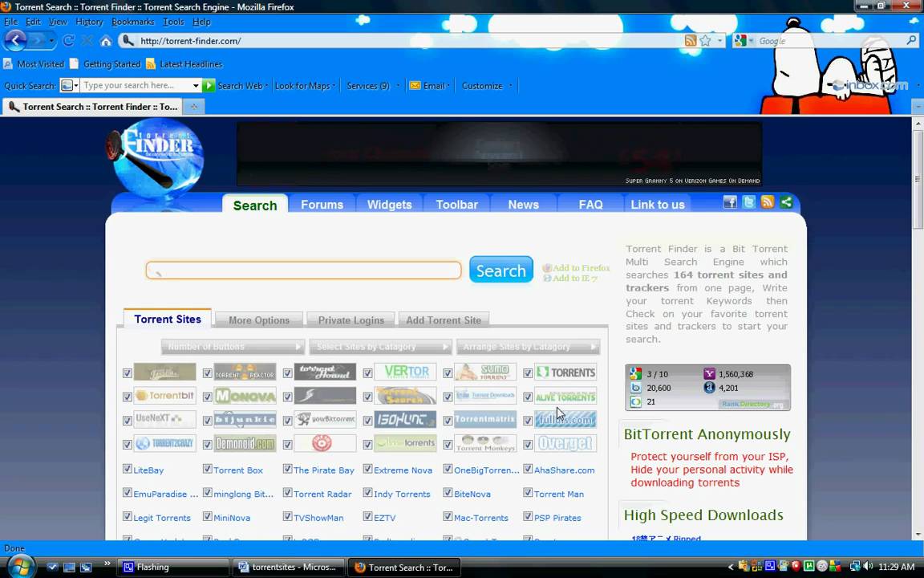This screenshot has height=578, width=924.
Task: Click the Google search magnifier icon
Action: 911,41
